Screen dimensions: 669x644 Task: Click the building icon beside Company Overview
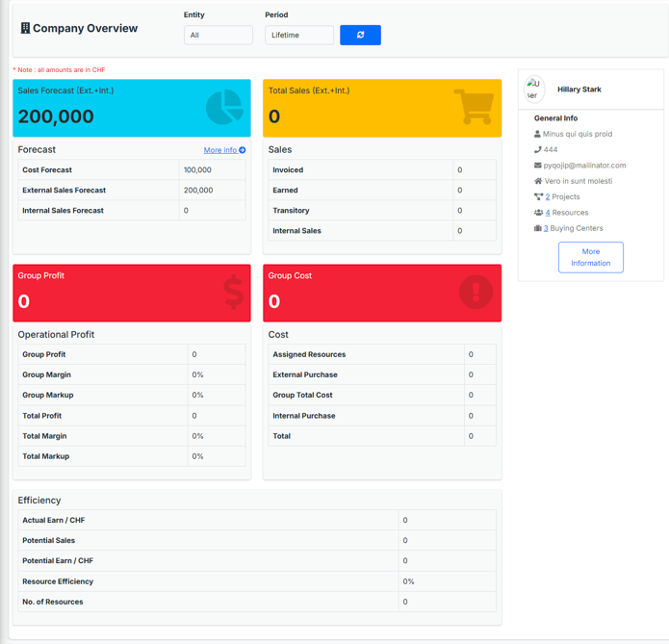25,29
